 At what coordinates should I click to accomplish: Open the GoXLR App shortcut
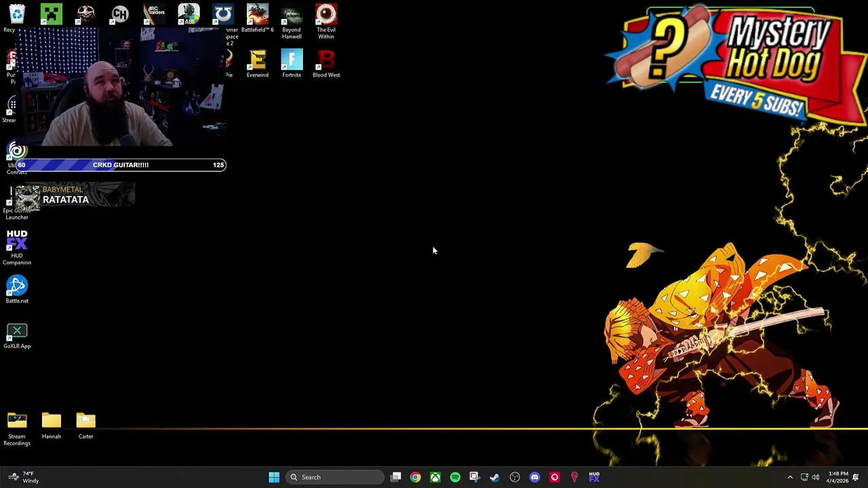click(17, 335)
